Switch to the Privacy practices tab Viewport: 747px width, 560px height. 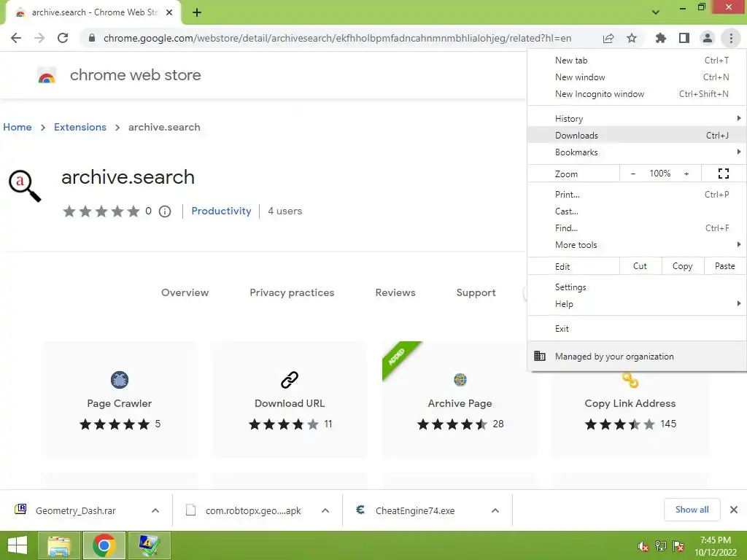point(292,292)
